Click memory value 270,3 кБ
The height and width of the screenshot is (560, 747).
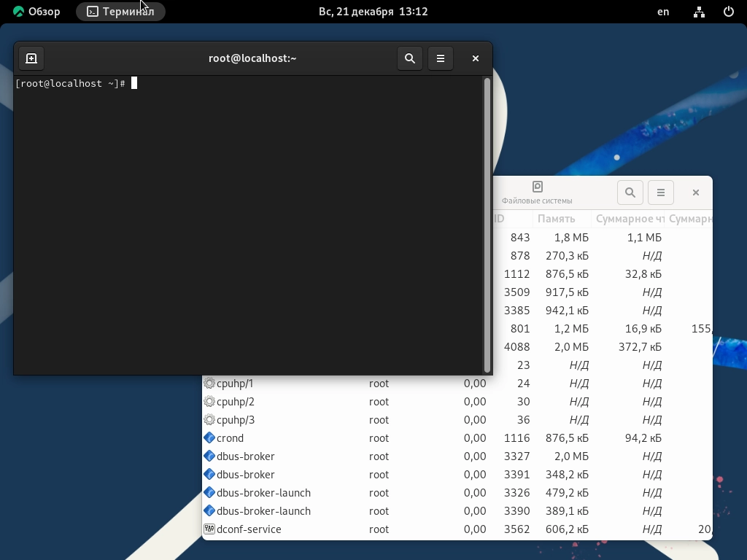(x=567, y=256)
